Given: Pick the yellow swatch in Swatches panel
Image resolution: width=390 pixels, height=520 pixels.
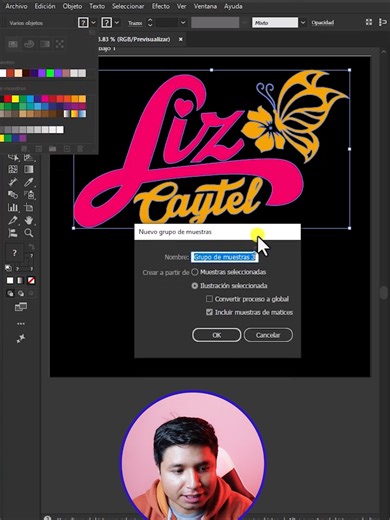Looking at the screenshot, I should click(x=15, y=99).
